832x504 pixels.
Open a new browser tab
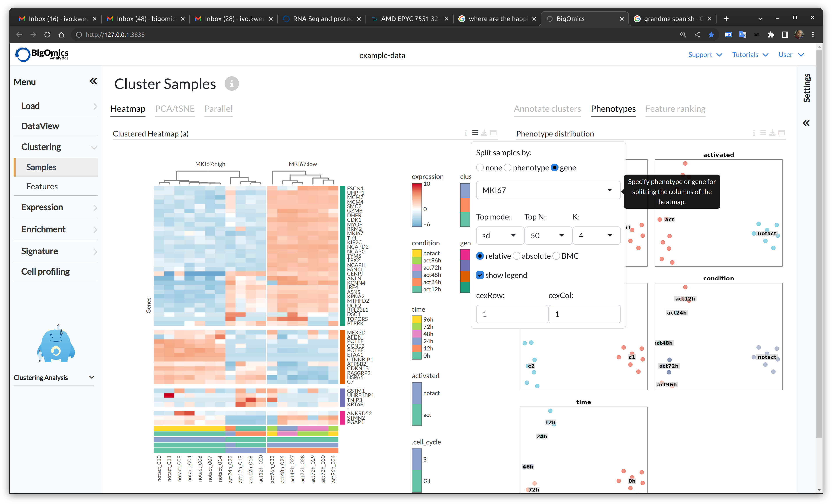coord(726,19)
